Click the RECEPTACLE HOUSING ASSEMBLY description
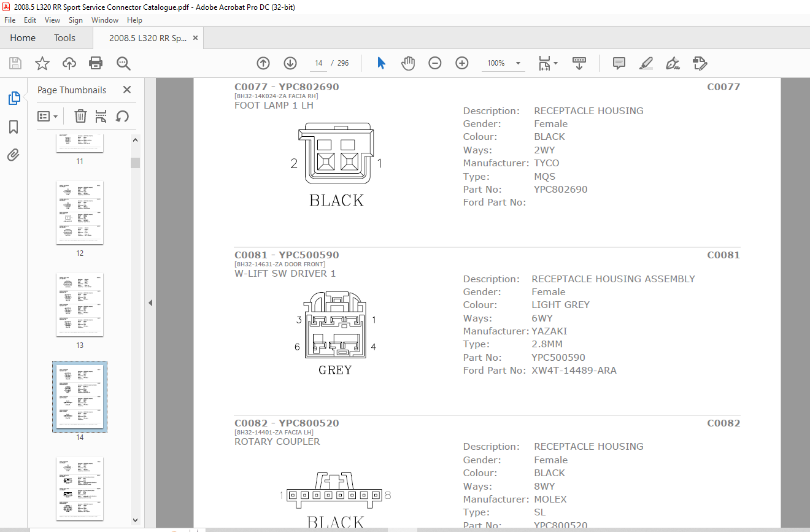 pos(614,279)
